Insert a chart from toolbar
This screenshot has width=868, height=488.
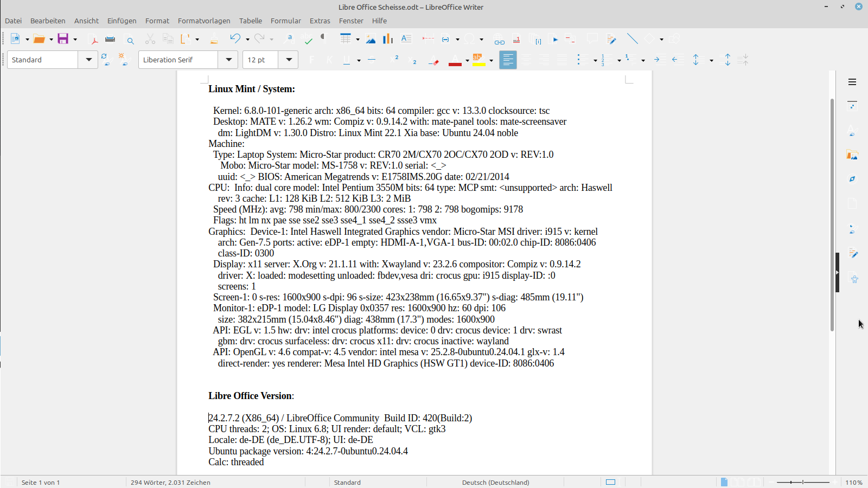coord(388,39)
